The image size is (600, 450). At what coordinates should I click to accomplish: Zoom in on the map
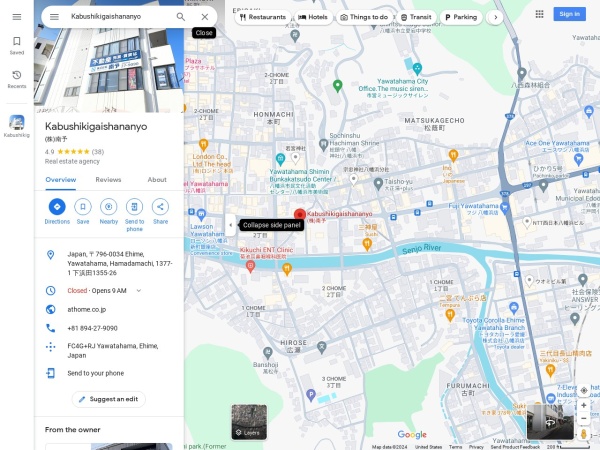pyautogui.click(x=584, y=405)
